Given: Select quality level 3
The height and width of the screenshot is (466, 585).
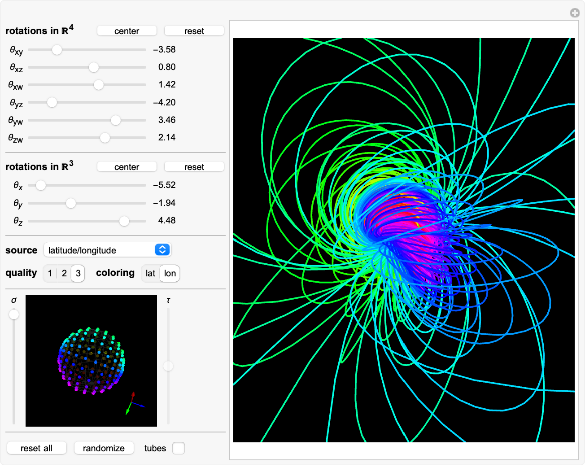Looking at the screenshot, I should [78, 273].
